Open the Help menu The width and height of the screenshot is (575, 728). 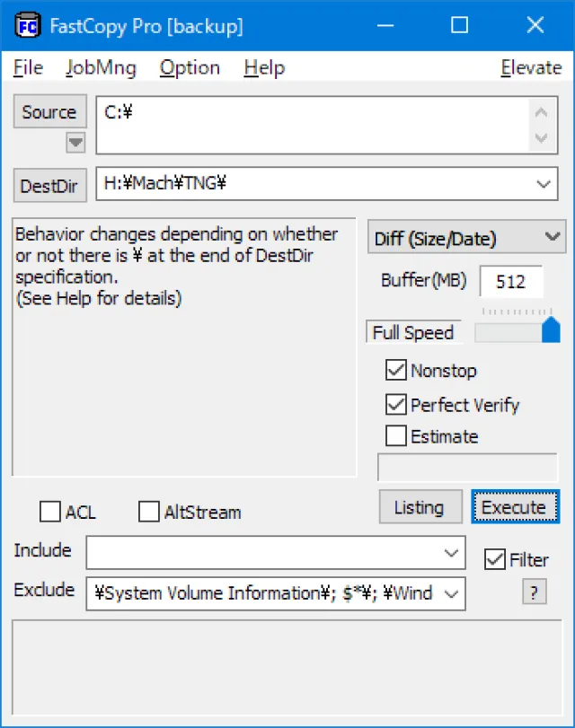[x=264, y=68]
